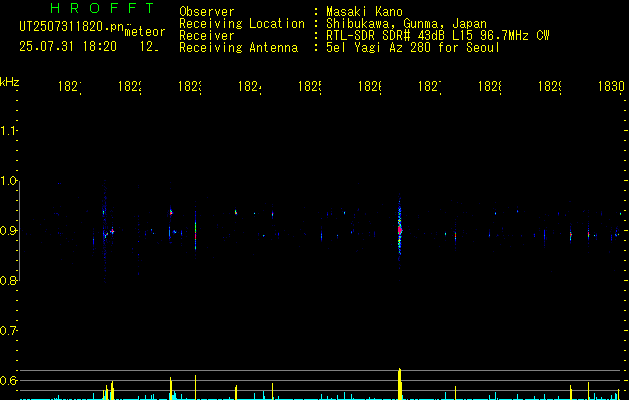Click the 'Receiving Antenna' label
This screenshot has height=400, width=629.
tap(238, 48)
